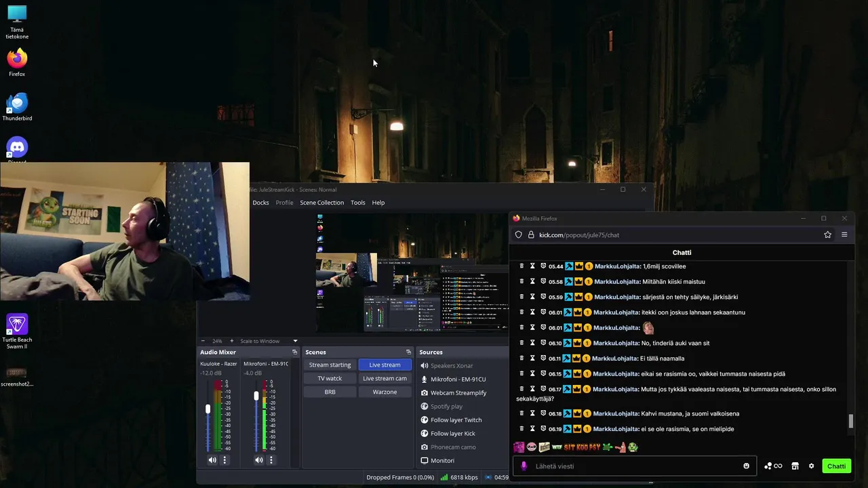Timeout user on 'Miltähän kiiski maistuu' message
This screenshot has width=868, height=488.
point(532,281)
